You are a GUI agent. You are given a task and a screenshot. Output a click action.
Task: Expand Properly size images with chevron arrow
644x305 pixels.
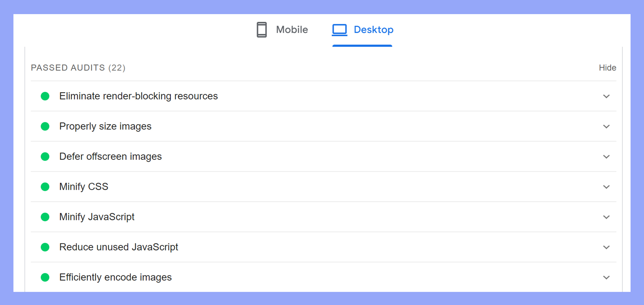606,126
